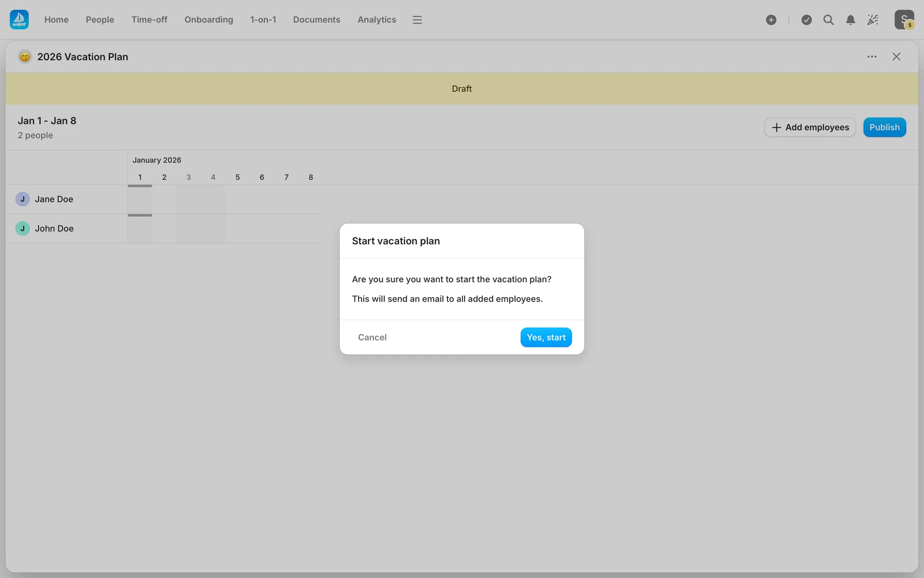The image size is (924, 578).
Task: Confirm with Yes, start button
Action: (546, 337)
